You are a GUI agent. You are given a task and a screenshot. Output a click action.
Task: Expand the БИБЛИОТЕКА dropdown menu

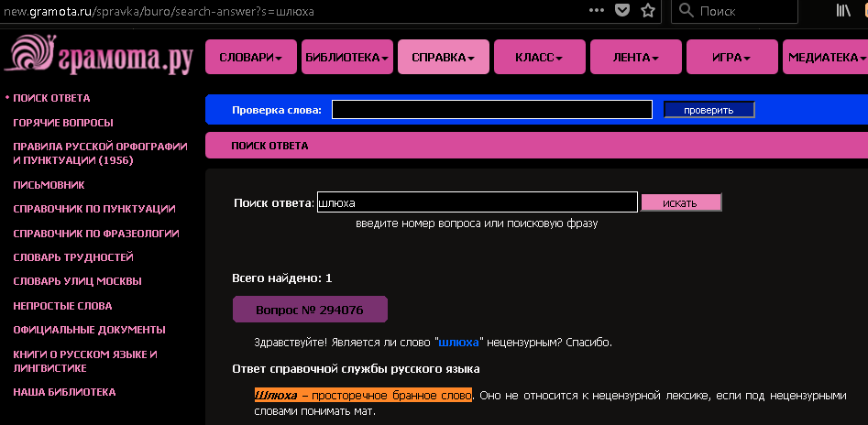347,57
